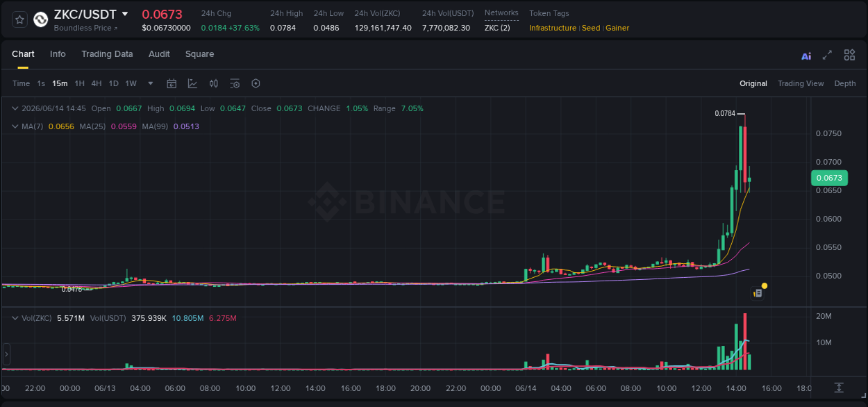Switch to the Audit tab
Viewport: 868px width, 407px height.
(159, 54)
